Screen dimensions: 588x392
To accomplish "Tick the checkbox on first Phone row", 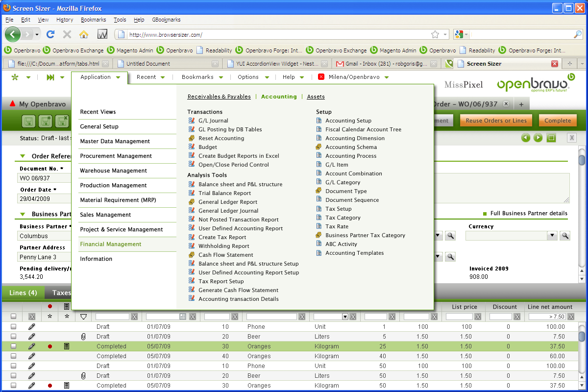I will click(14, 327).
